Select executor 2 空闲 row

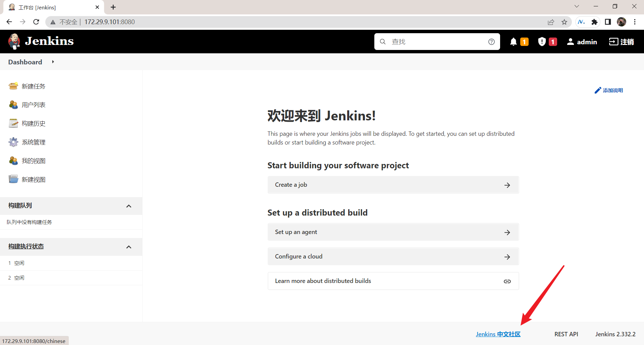point(71,278)
